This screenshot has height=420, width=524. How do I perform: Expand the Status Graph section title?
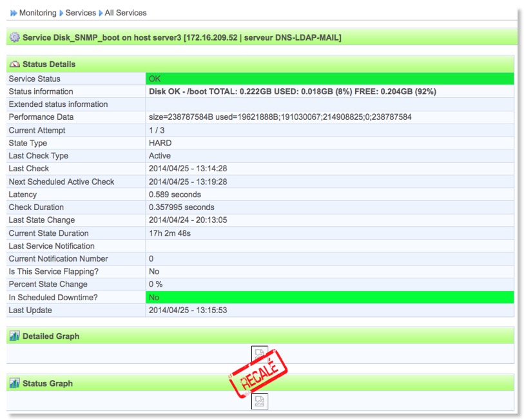coord(48,383)
